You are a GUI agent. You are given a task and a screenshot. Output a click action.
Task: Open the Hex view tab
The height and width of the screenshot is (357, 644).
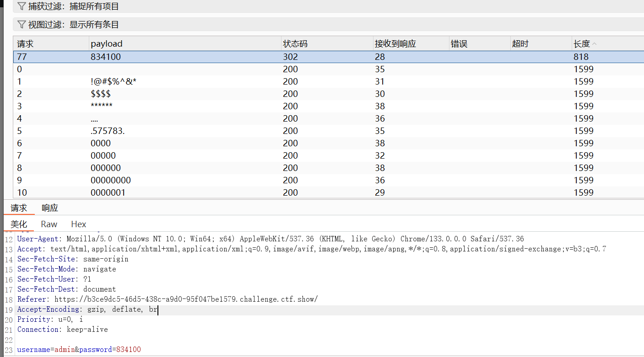(x=79, y=224)
